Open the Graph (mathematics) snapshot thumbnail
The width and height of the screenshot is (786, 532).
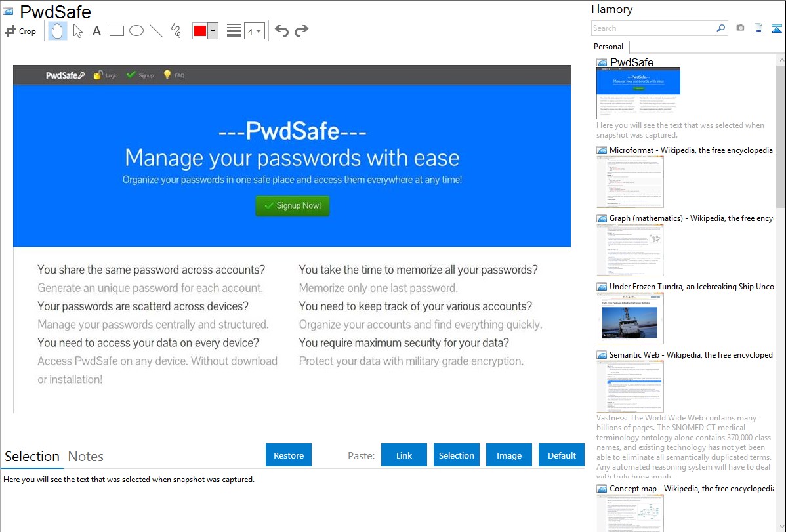630,250
